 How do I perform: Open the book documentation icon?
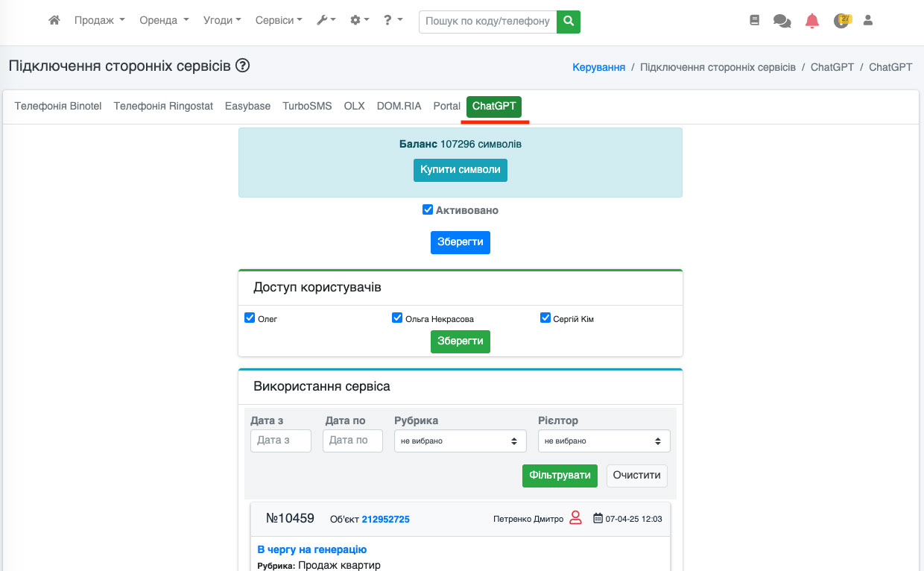754,21
